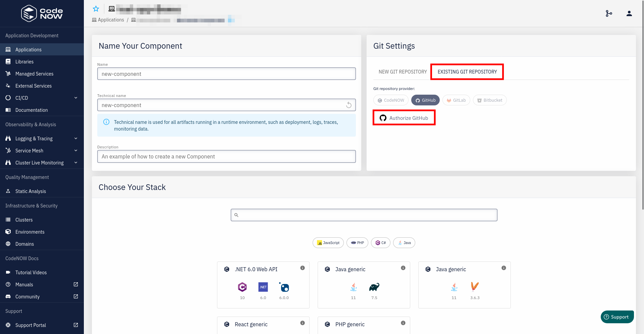Open the git branch icon in header
Screen dimensions: 644x334
pyautogui.click(x=609, y=13)
